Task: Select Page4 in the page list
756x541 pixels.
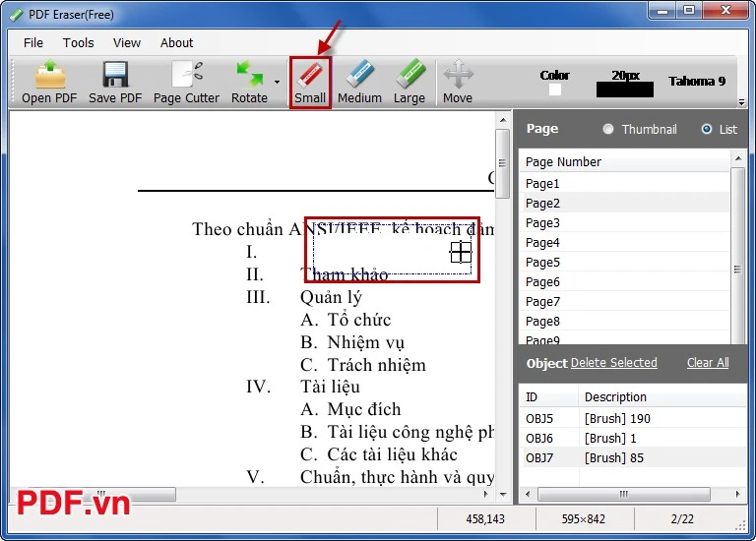Action: [625, 243]
